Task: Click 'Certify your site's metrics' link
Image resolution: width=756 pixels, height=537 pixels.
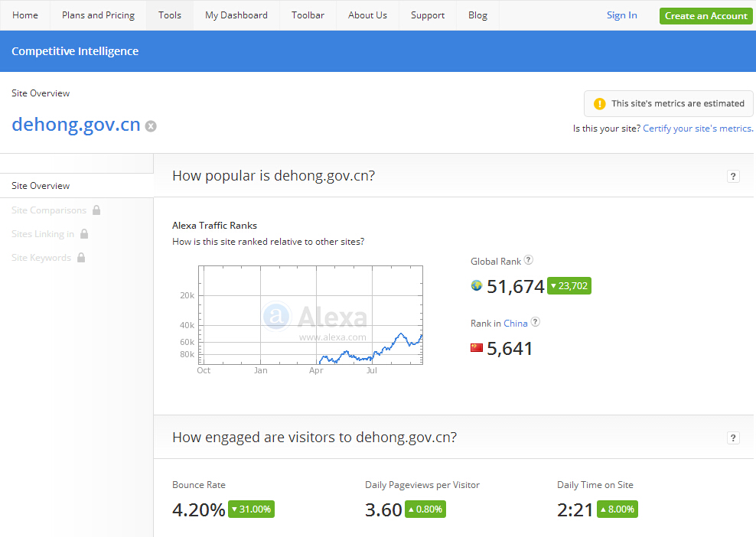Action: 698,129
